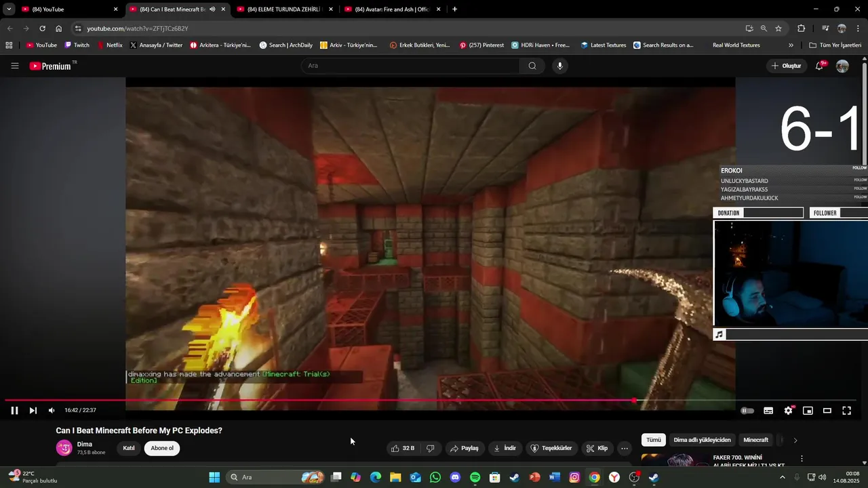The width and height of the screenshot is (868, 488).
Task: Click the Abone ol subscribe button
Action: pyautogui.click(x=162, y=448)
